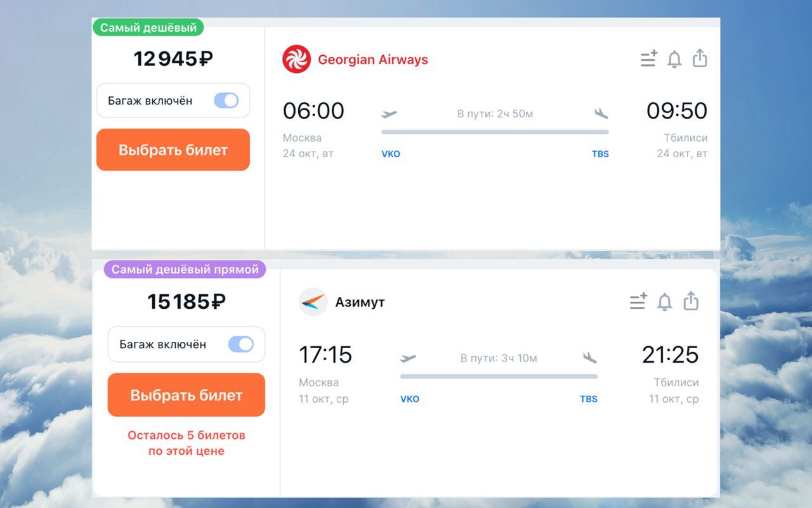Enable price alert bell for Азимут flight
This screenshot has width=812, height=508.
tap(664, 301)
